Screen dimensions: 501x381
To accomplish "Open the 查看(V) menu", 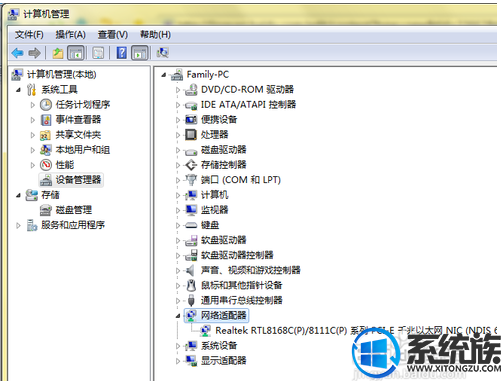I will tap(113, 34).
